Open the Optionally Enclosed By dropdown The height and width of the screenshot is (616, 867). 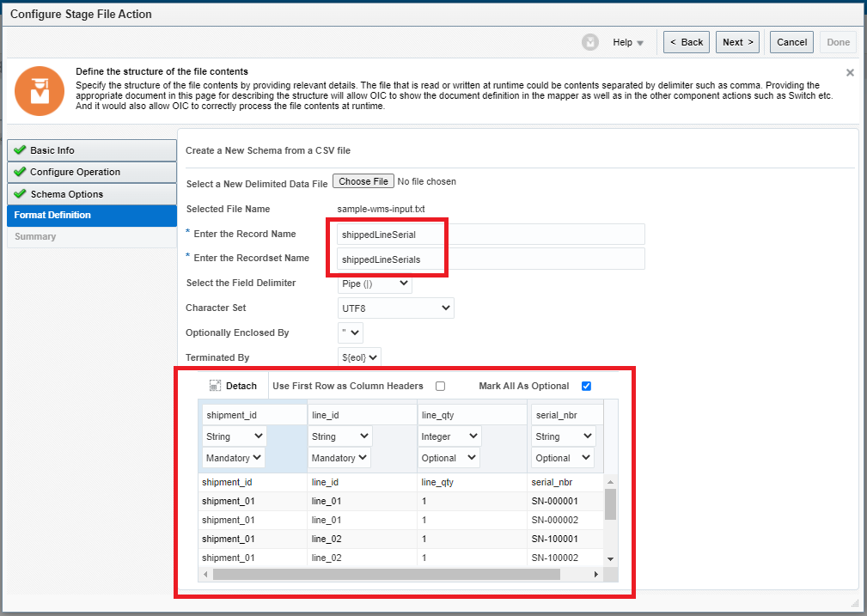click(x=351, y=332)
